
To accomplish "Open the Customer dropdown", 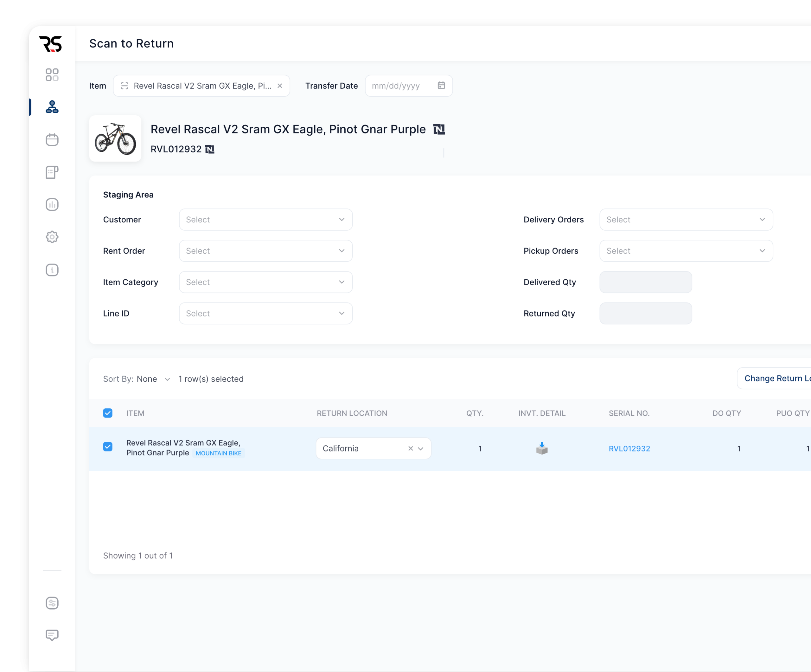I will [266, 219].
